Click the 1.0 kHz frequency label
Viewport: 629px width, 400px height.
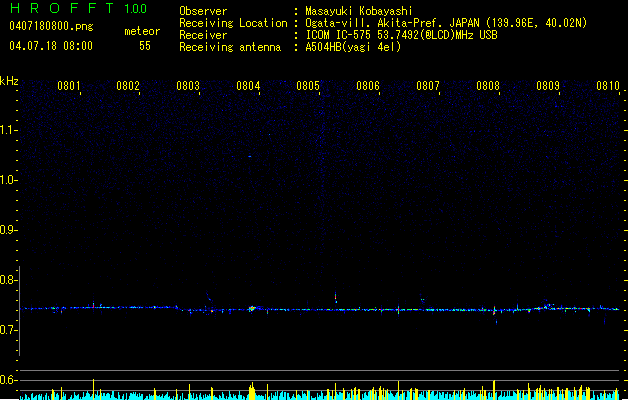(8, 180)
